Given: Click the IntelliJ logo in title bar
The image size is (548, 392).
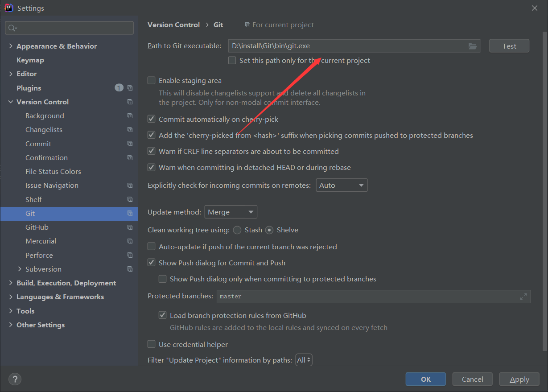Looking at the screenshot, I should (8, 8).
